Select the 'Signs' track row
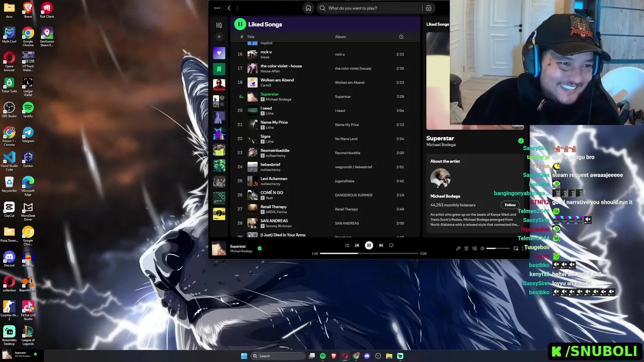 pyautogui.click(x=325, y=139)
